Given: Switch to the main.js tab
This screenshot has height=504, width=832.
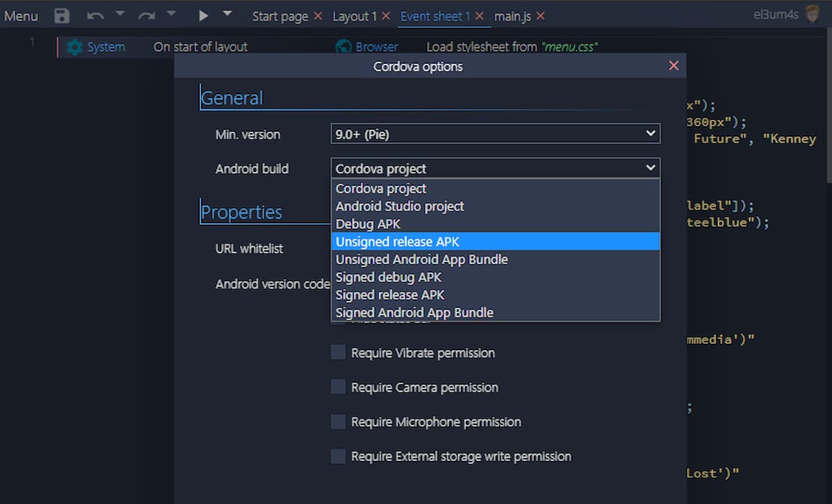Looking at the screenshot, I should (x=512, y=16).
